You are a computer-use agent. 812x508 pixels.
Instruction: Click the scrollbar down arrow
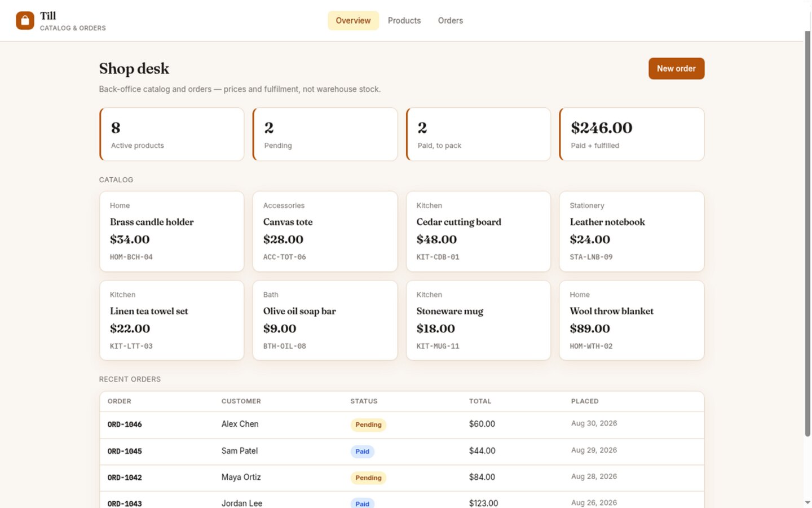pyautogui.click(x=807, y=502)
